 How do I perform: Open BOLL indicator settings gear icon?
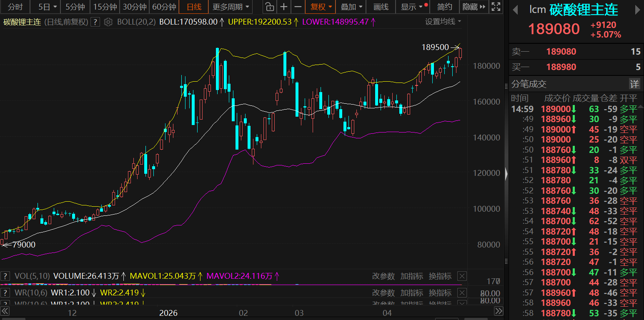[x=108, y=22]
